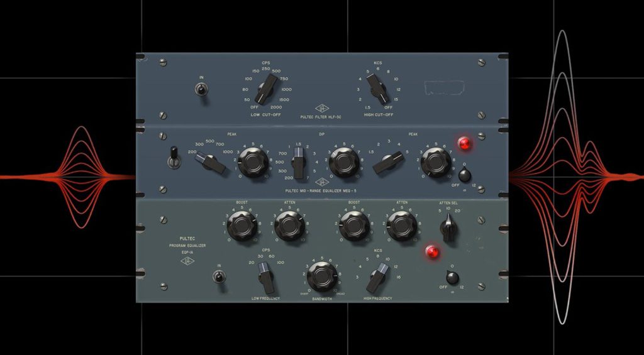Click the MEQ-5 high Peak frequency selector
Screen dimensions: 644x355
(388, 162)
